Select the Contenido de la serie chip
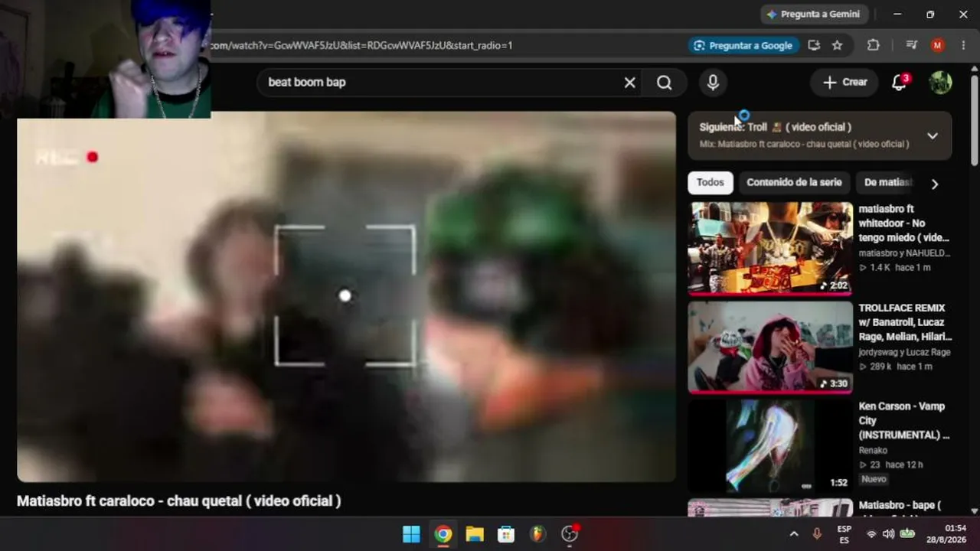Screen dimensions: 980x551 [x=794, y=183]
